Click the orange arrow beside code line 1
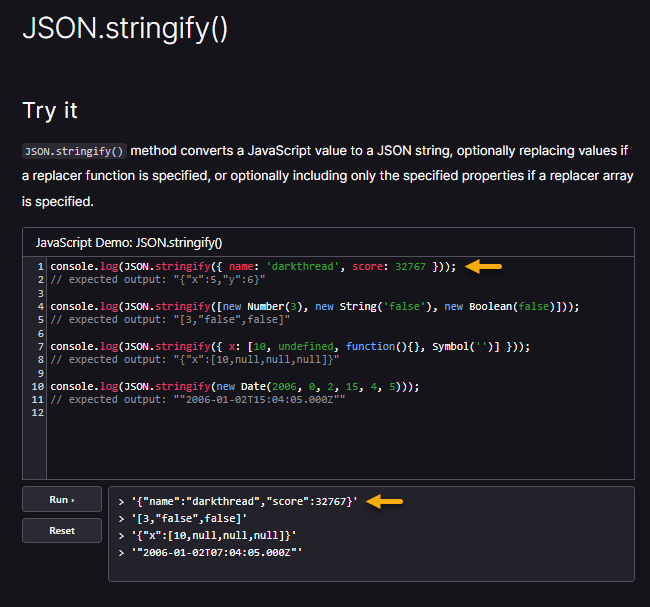The height and width of the screenshot is (607, 650). tap(486, 267)
